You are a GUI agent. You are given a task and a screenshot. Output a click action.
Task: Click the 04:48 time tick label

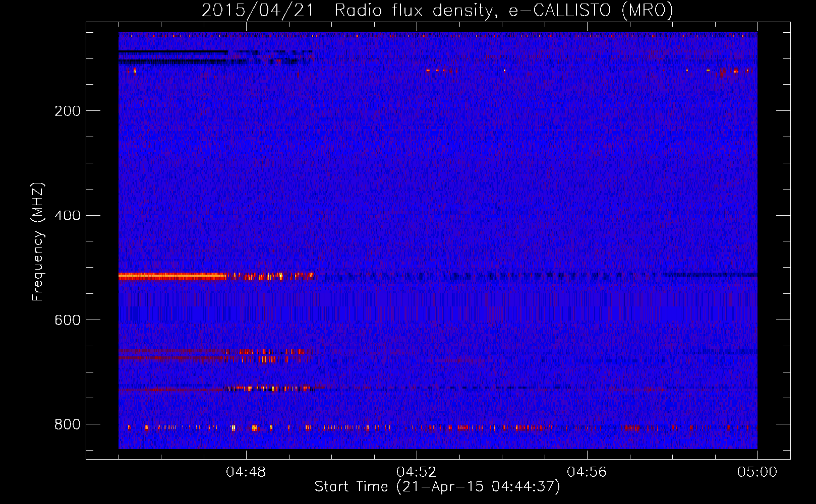click(x=246, y=472)
